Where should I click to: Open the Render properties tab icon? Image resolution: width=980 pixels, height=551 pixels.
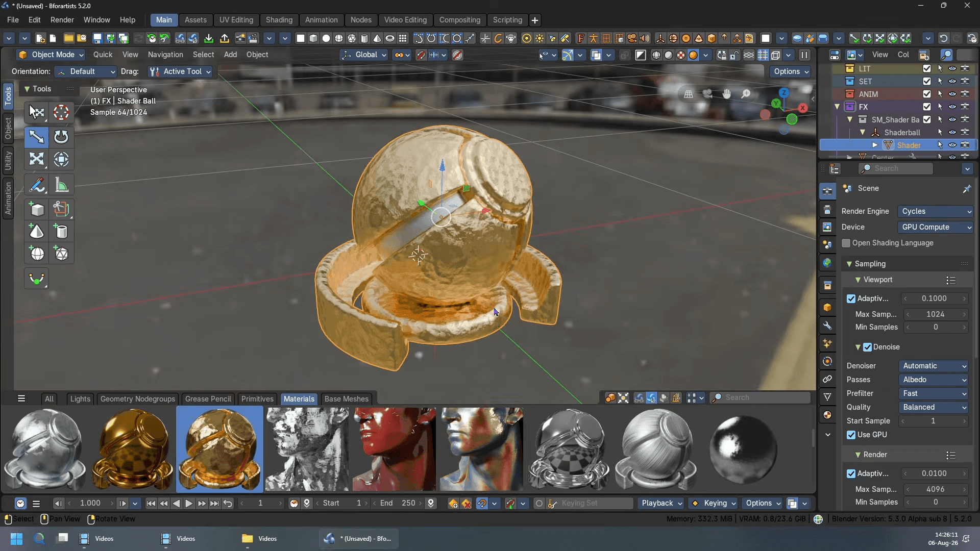click(827, 191)
